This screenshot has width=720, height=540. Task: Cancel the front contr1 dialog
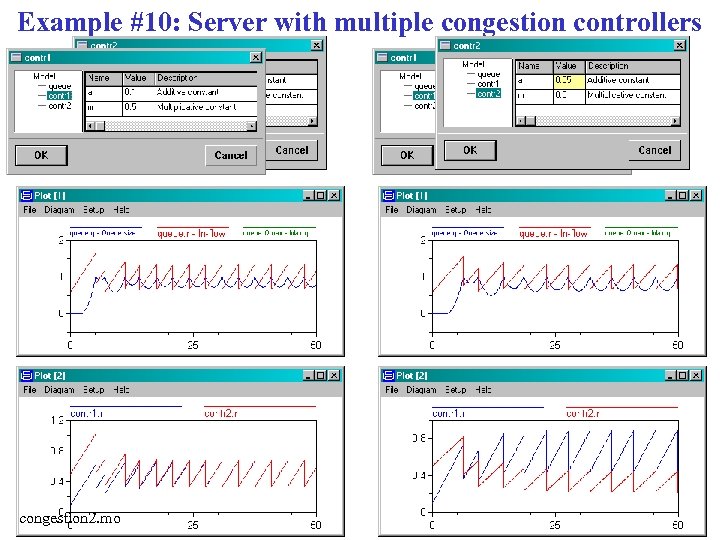click(231, 155)
